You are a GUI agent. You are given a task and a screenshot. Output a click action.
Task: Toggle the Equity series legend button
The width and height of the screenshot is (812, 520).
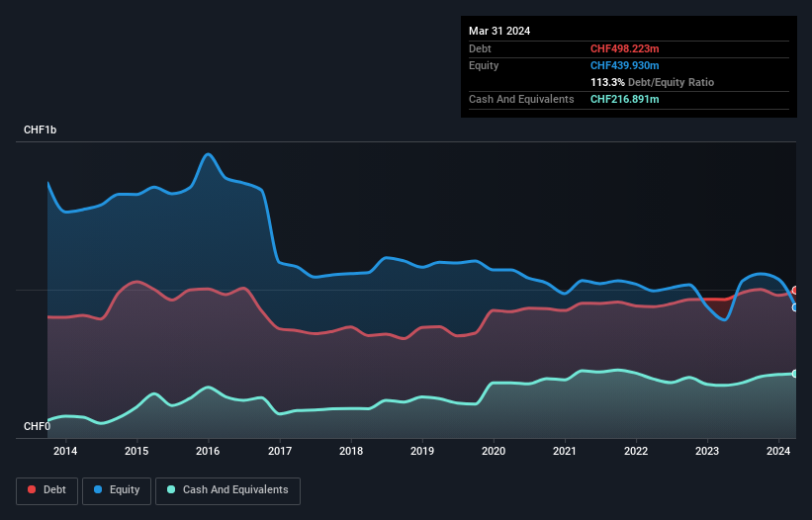pos(117,490)
